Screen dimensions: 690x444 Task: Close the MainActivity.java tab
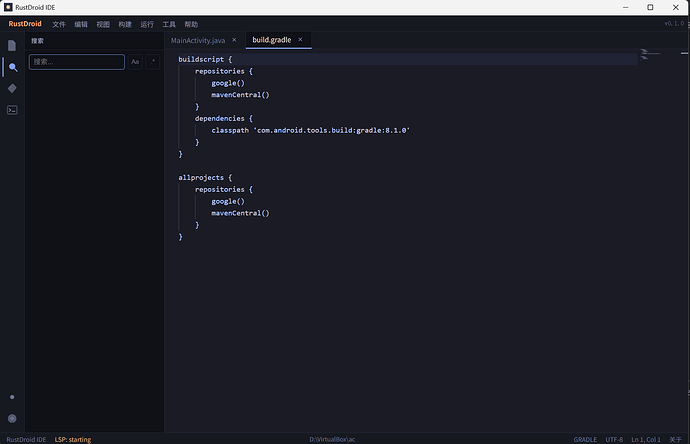234,40
